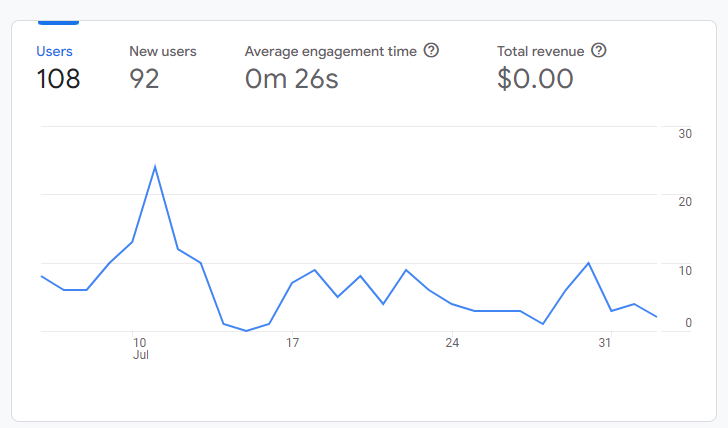Click the $0.00 revenue value
The height and width of the screenshot is (428, 728).
pos(535,78)
